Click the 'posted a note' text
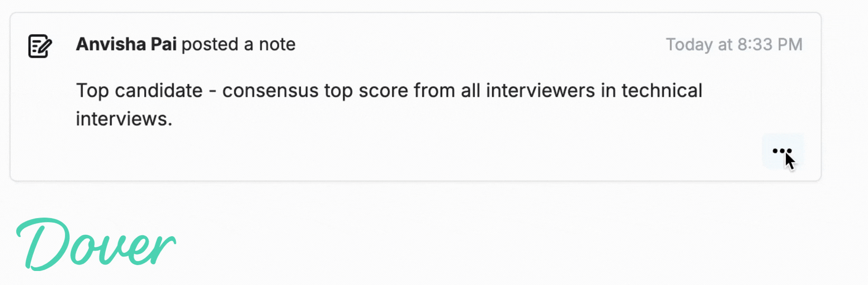868x285 pixels. point(238,44)
